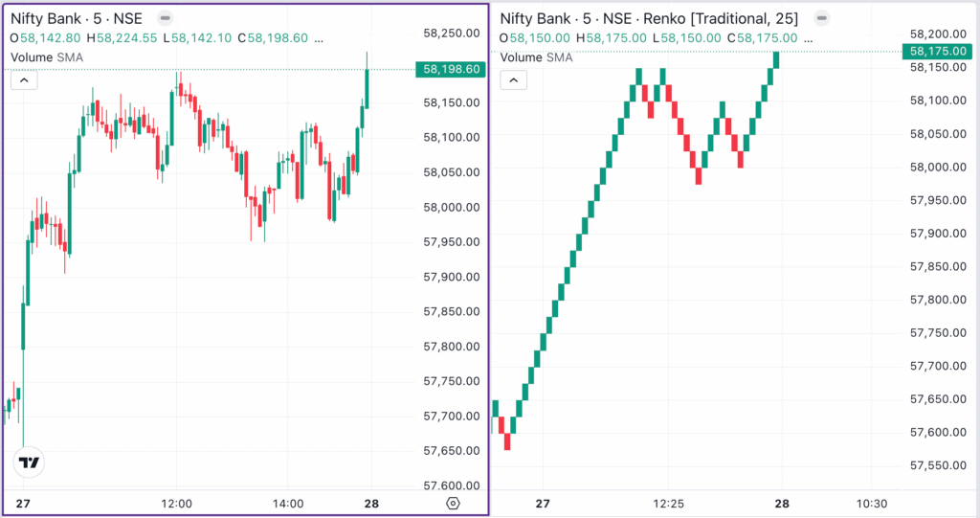Image resolution: width=980 pixels, height=518 pixels.
Task: Click the TradingView logo in the left chart
Action: [x=30, y=462]
